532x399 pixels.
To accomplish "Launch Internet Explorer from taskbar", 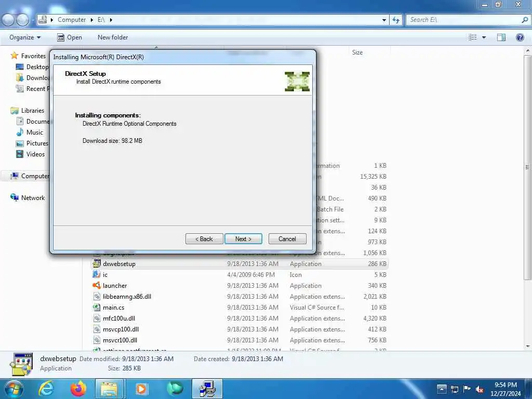I will coord(46,389).
